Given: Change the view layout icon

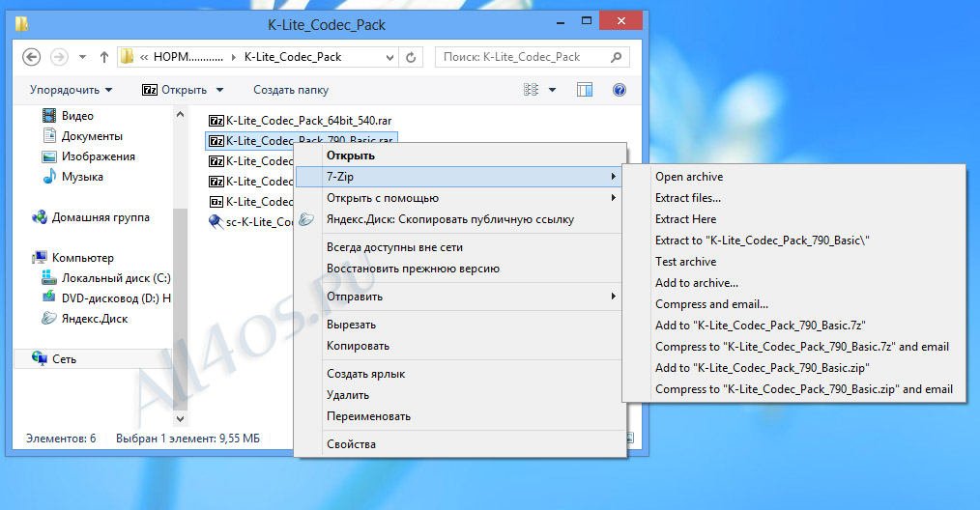Looking at the screenshot, I should tap(531, 90).
